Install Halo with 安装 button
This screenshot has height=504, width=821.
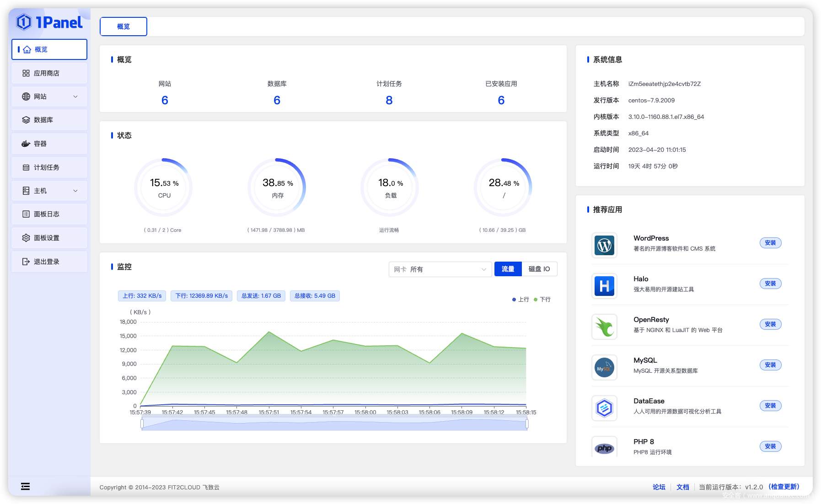[770, 284]
